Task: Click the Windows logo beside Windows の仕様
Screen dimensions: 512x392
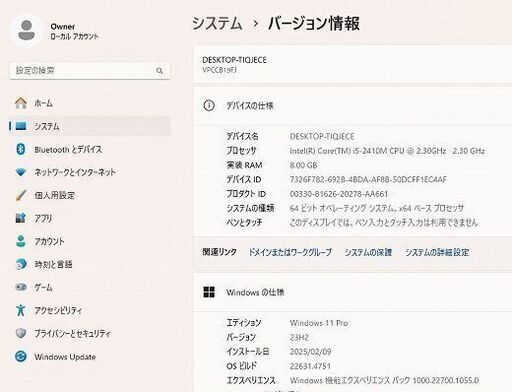Action: [x=209, y=292]
